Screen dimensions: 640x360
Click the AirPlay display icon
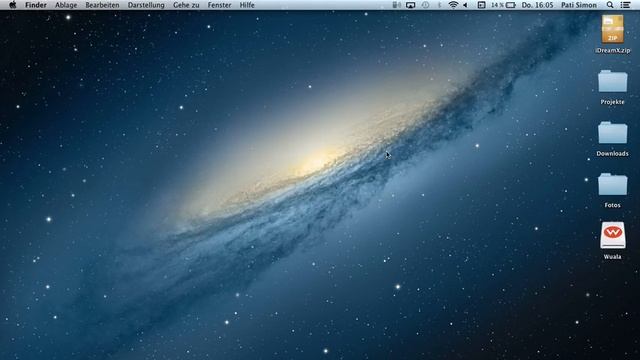coord(411,5)
